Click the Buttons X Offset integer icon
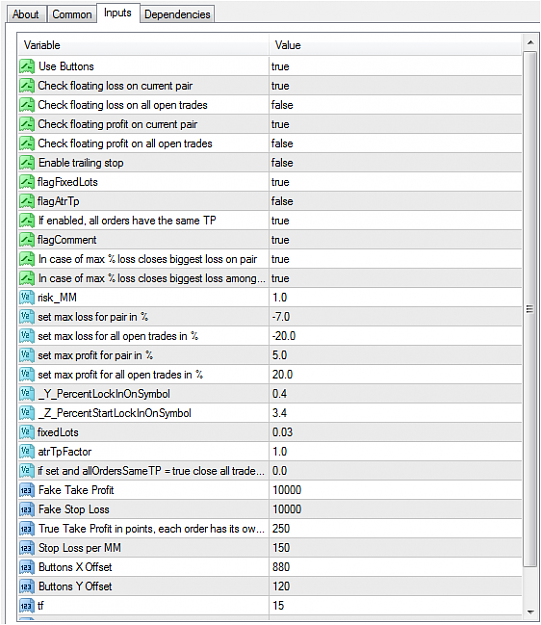 click(x=27, y=567)
